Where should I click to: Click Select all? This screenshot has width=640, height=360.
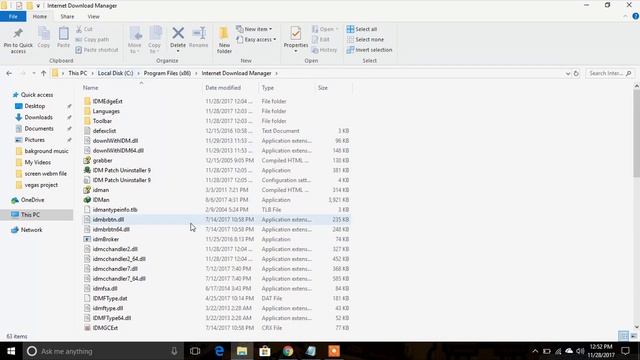362,29
